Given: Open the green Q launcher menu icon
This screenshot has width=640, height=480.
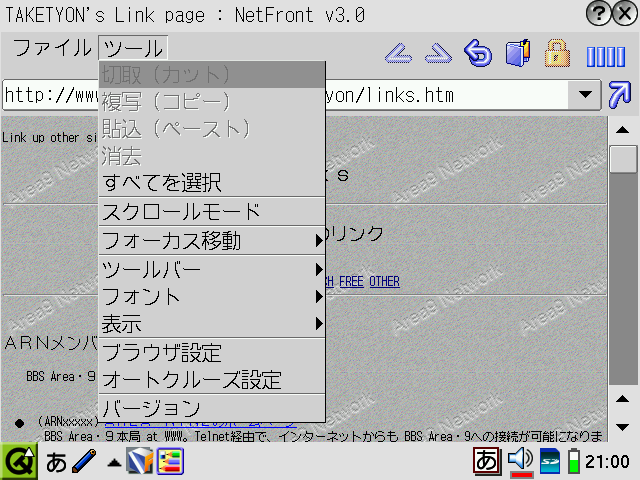Looking at the screenshot, I should pos(19,462).
